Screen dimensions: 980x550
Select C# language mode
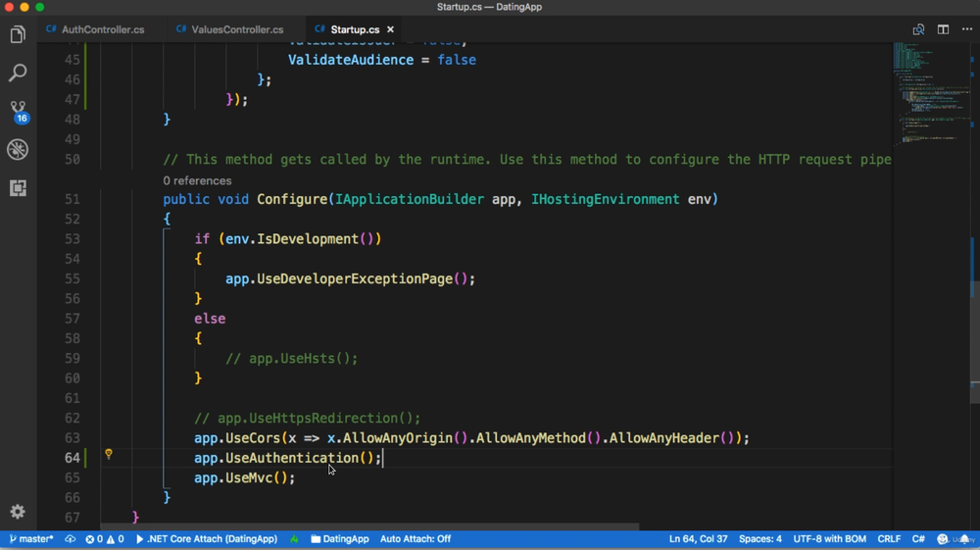(x=918, y=539)
